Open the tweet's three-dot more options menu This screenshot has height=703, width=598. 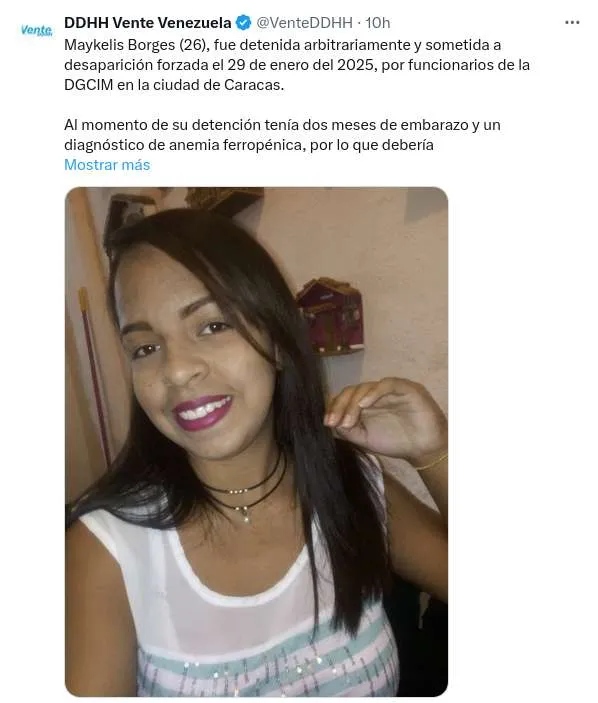click(x=572, y=22)
